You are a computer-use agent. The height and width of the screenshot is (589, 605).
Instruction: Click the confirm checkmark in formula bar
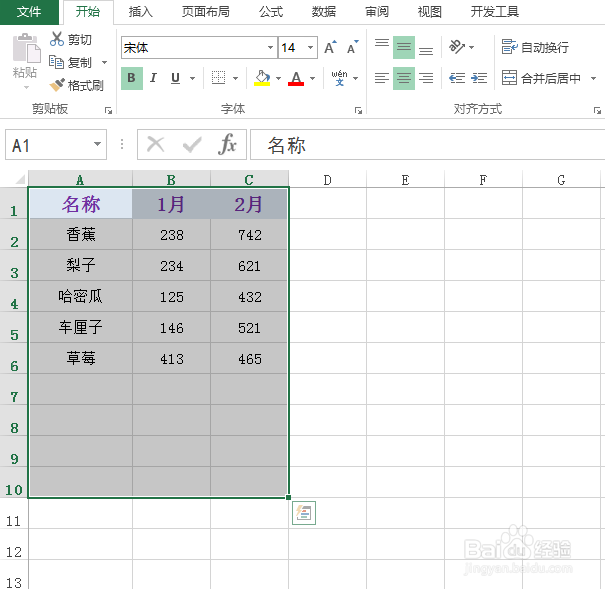click(x=192, y=145)
